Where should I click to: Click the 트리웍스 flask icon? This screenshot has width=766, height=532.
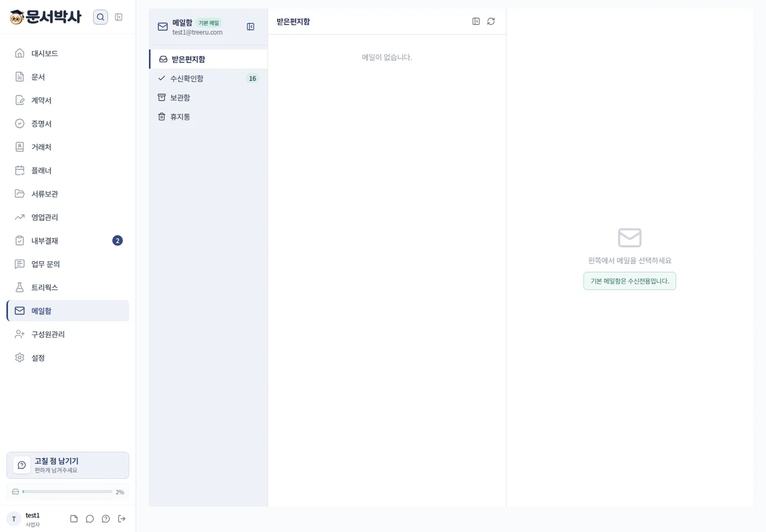(20, 287)
